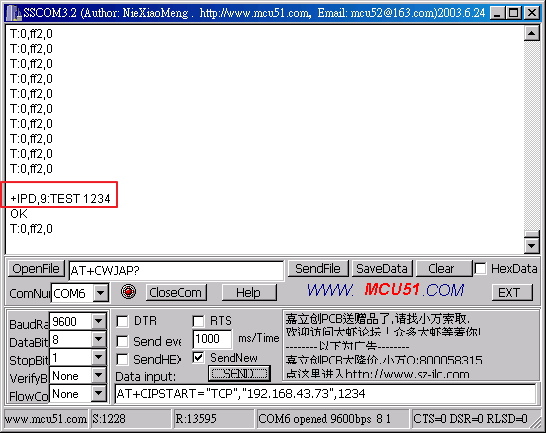Click the Data input field with AT+CIPSTART command
The height and width of the screenshot is (433, 546).
coord(325,394)
